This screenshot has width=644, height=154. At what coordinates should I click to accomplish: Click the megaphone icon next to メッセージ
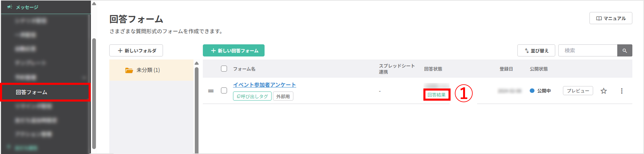(x=9, y=7)
